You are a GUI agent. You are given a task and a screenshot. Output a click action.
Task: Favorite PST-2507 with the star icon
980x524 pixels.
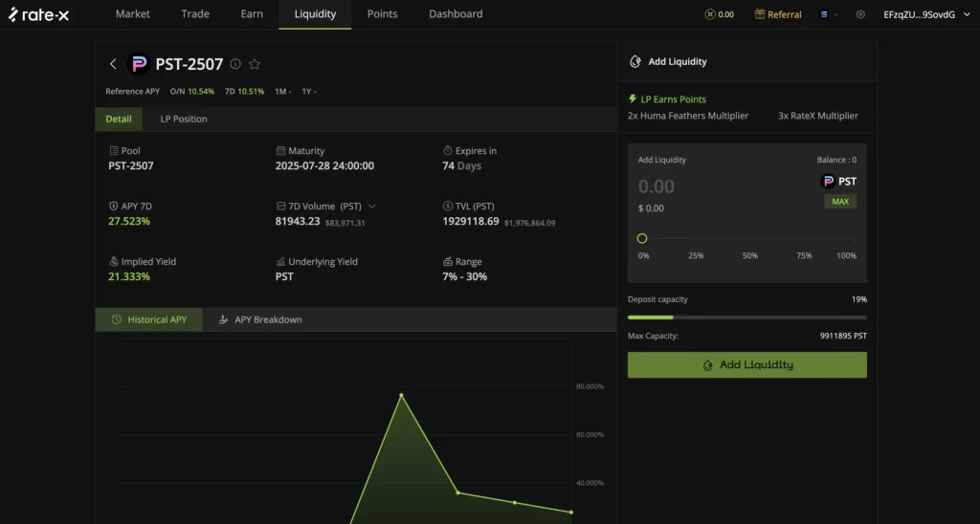[x=255, y=64]
